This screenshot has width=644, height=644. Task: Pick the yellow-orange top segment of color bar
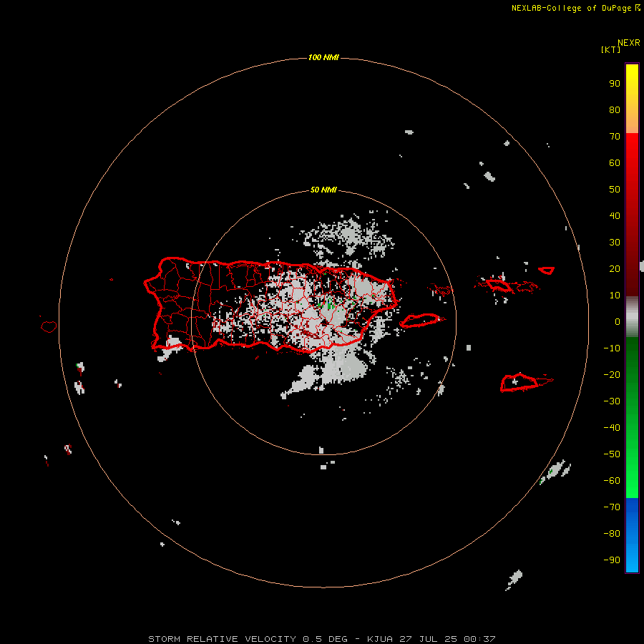(632, 99)
